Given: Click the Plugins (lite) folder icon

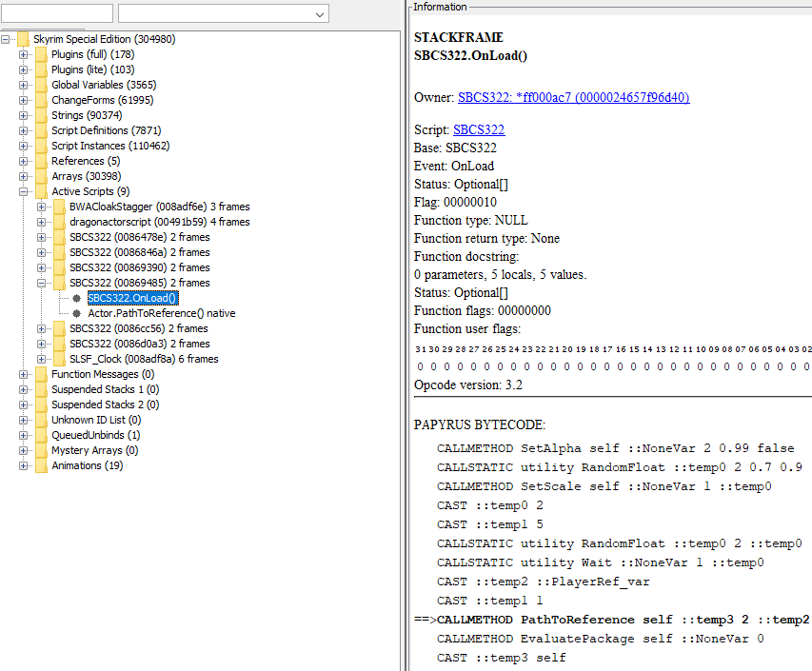Looking at the screenshot, I should (42, 69).
